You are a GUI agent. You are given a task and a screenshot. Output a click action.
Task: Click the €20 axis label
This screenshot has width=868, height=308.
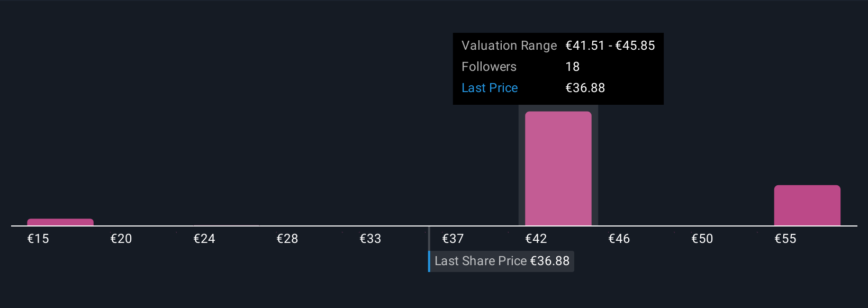pyautogui.click(x=121, y=239)
